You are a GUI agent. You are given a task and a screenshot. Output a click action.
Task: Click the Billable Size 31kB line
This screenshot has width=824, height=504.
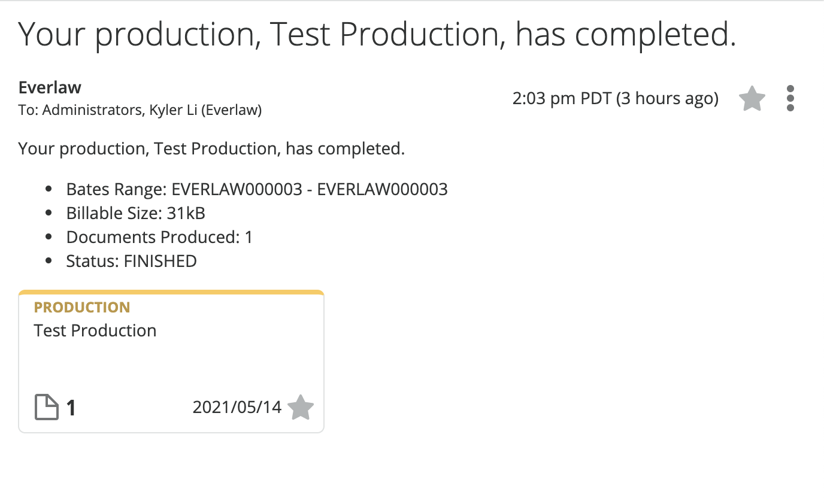click(136, 213)
